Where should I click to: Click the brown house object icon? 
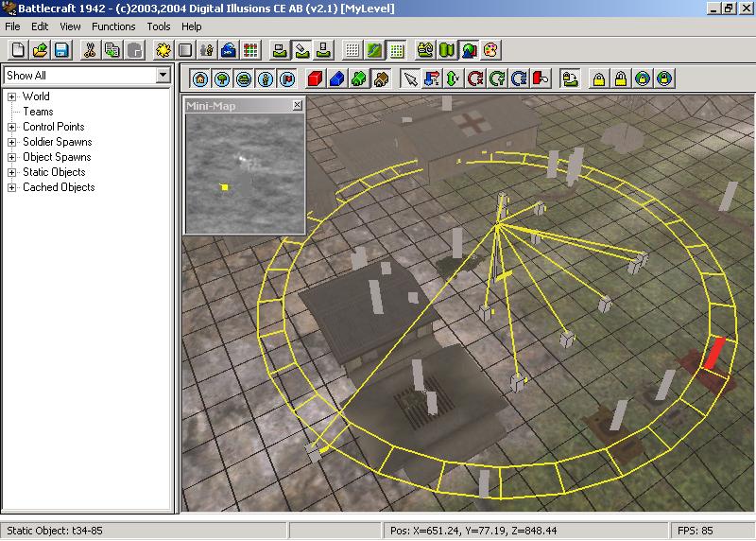[x=381, y=79]
